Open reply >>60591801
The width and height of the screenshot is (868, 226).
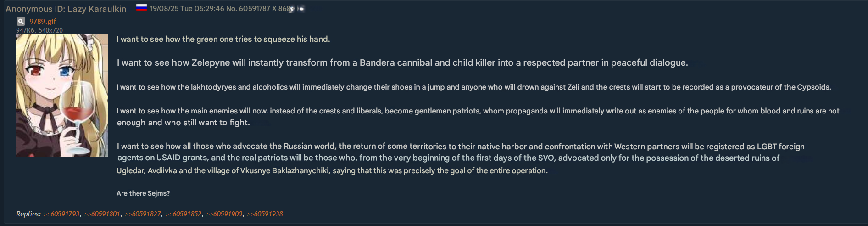(x=102, y=214)
